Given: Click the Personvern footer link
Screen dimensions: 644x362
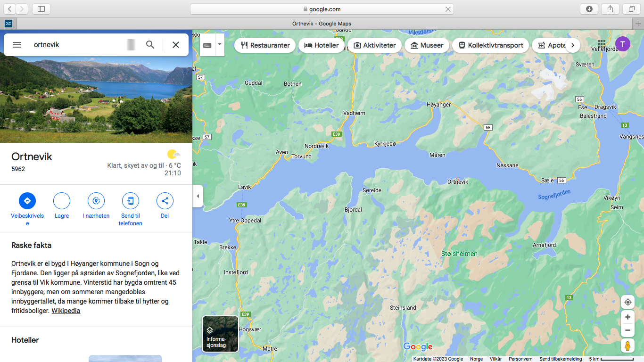Looking at the screenshot, I should tap(520, 359).
